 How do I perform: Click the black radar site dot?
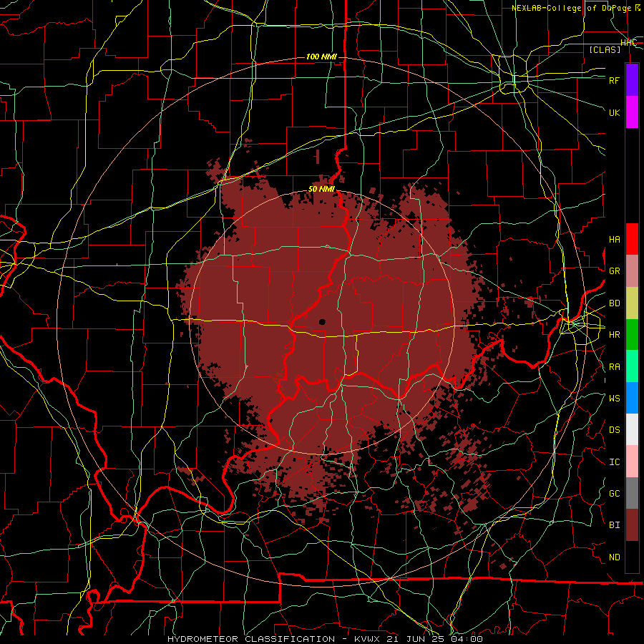tap(322, 322)
